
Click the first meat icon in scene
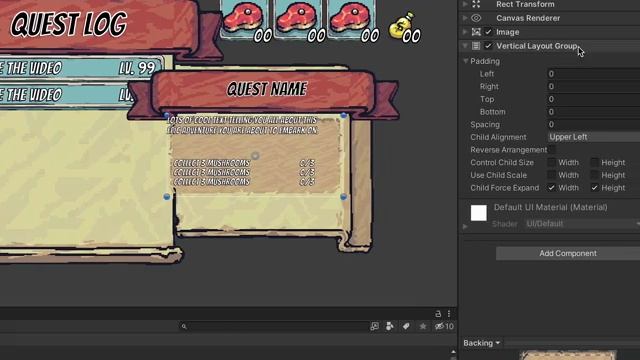click(243, 18)
